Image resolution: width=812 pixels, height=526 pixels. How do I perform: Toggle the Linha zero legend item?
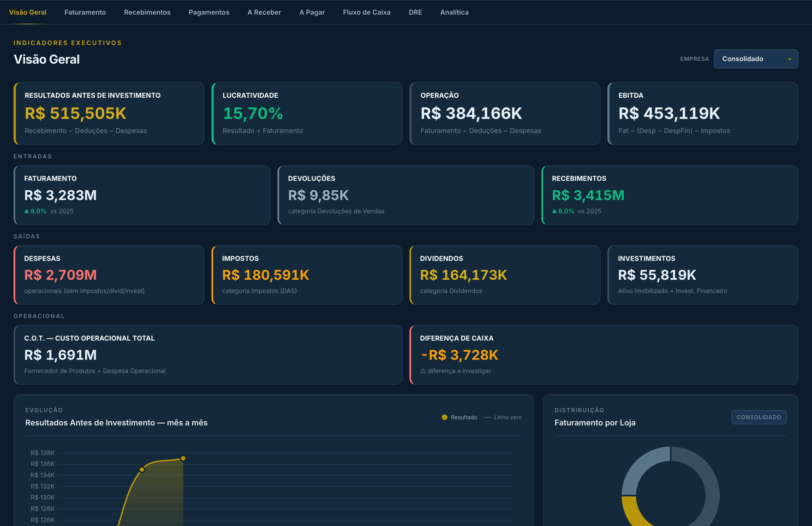[x=503, y=417]
